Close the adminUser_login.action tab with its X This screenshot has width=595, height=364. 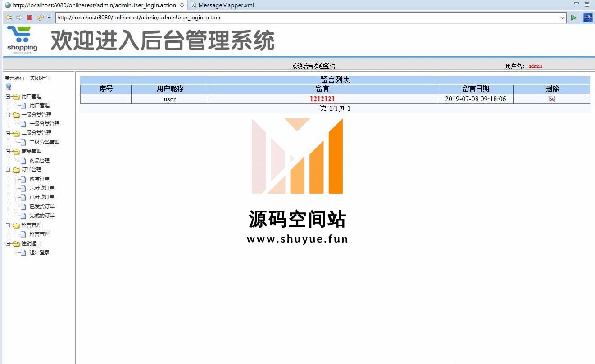click(182, 5)
